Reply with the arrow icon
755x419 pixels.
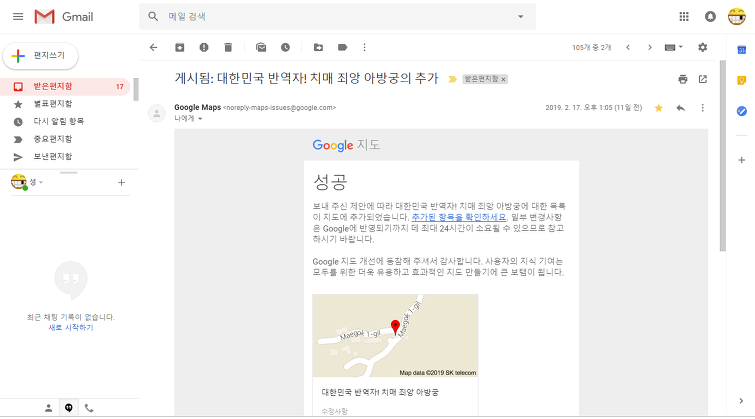[680, 108]
